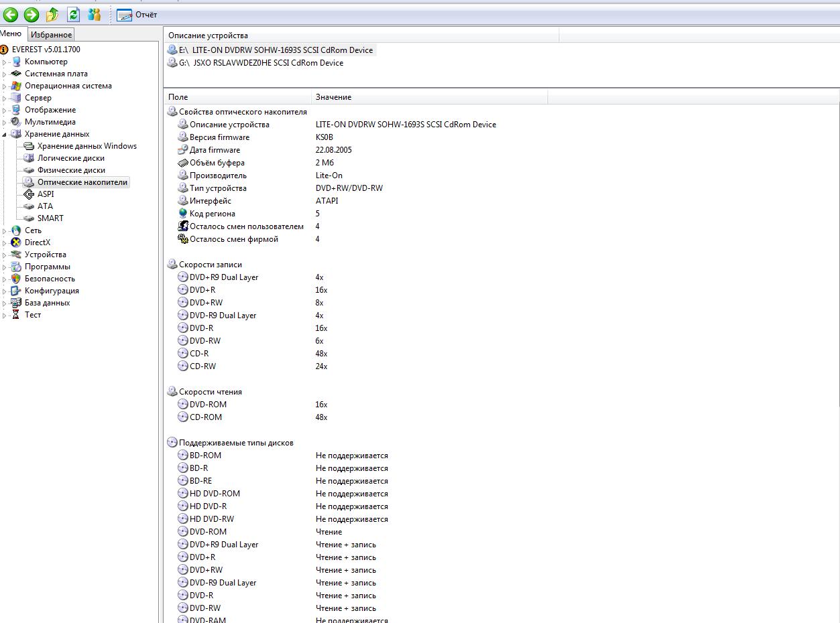Open Физические диски in the tree
Screen dimensions: 840x623
pyautogui.click(x=71, y=170)
